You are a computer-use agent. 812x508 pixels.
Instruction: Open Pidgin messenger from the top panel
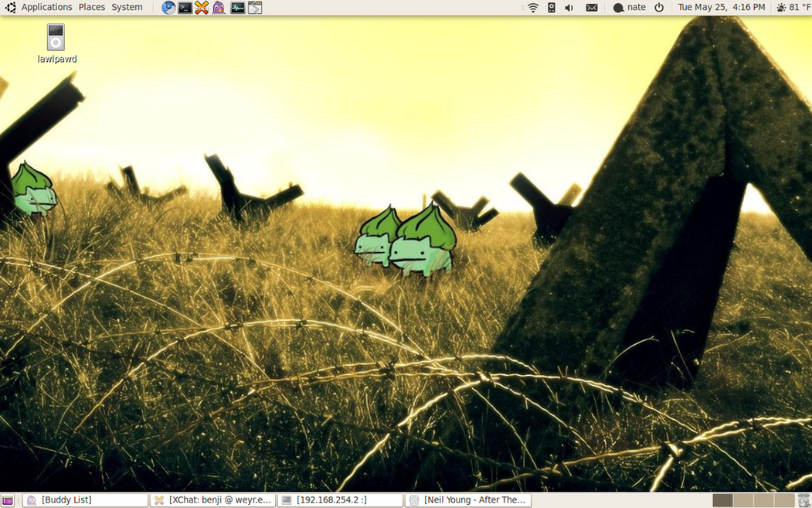coord(219,8)
